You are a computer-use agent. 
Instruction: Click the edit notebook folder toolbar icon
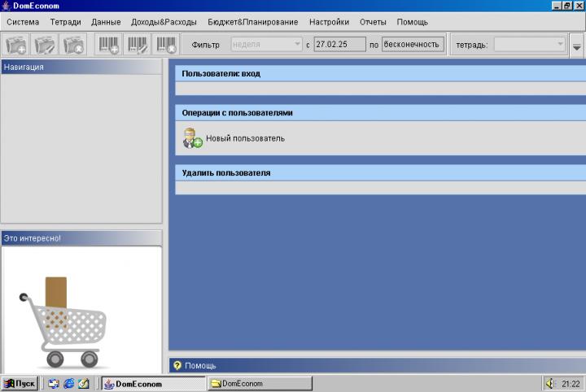click(x=45, y=45)
